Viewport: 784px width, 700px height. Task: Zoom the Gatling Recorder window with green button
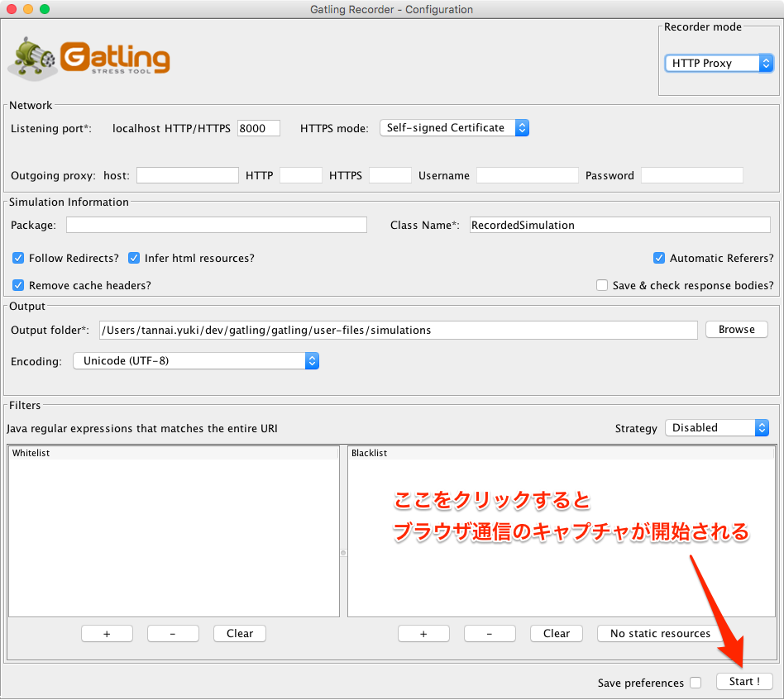click(x=45, y=9)
